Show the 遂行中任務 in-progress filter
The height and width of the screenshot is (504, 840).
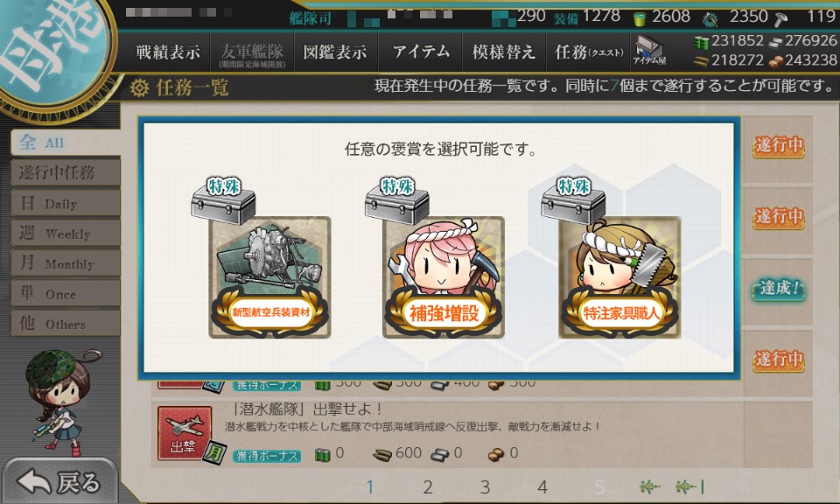tap(65, 172)
